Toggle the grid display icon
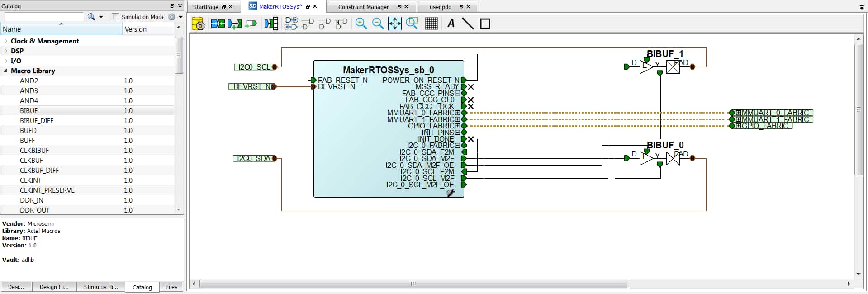The height and width of the screenshot is (294, 868). tap(431, 24)
